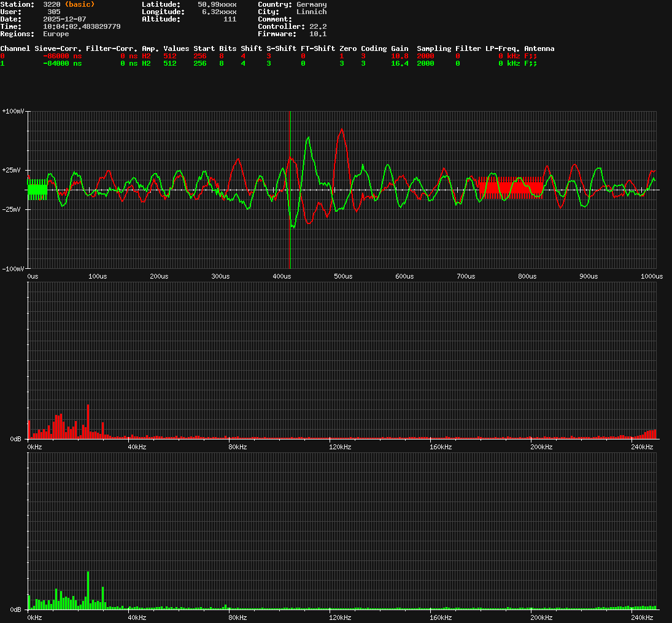
Task: Select channel 1 gain value 16.4
Action: [x=400, y=63]
